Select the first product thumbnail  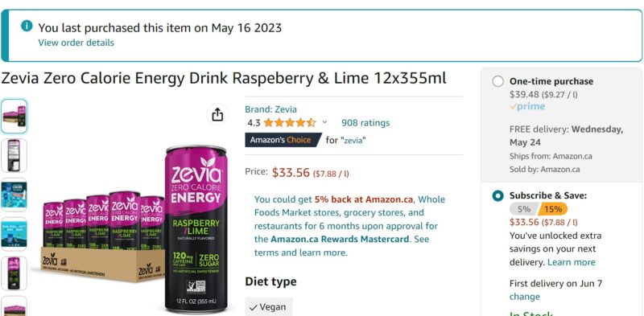pyautogui.click(x=14, y=116)
